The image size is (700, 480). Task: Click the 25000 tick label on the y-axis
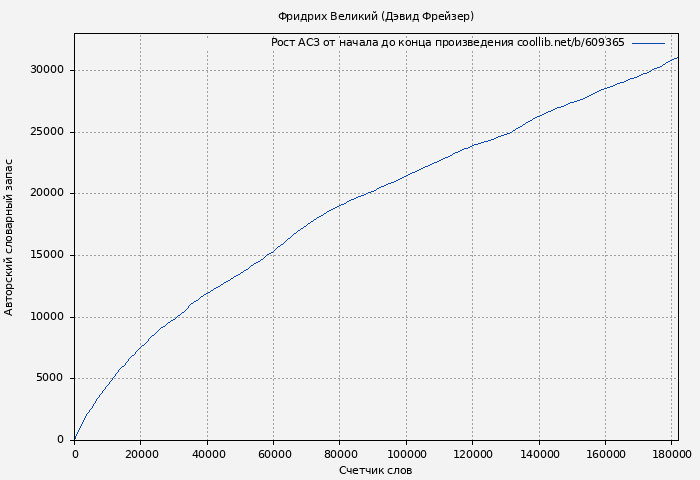pos(47,132)
